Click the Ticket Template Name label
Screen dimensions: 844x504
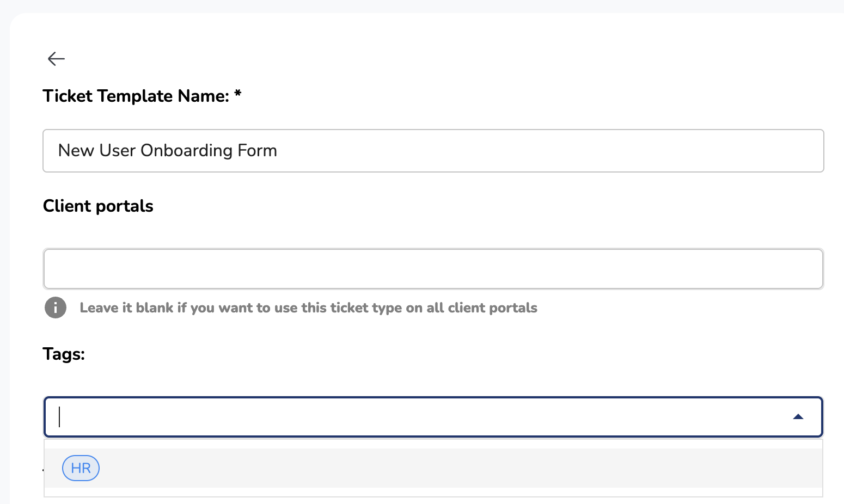pyautogui.click(x=136, y=96)
